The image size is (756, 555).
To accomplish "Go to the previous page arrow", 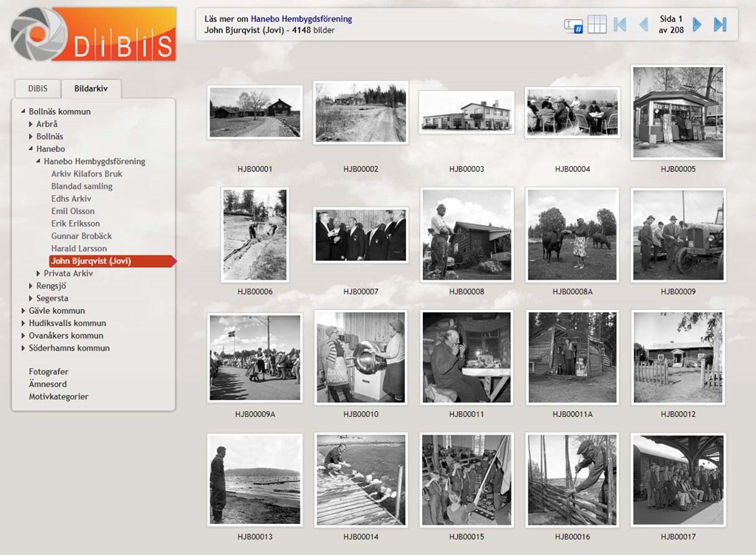I will click(644, 24).
